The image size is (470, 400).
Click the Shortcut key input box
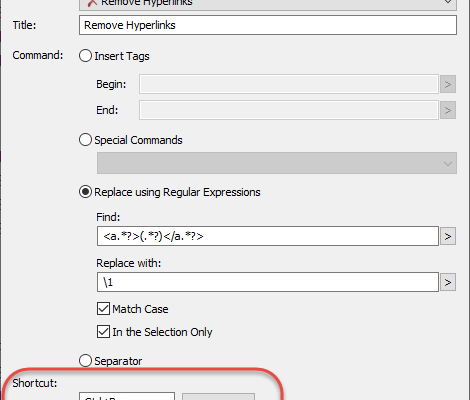pos(127,396)
